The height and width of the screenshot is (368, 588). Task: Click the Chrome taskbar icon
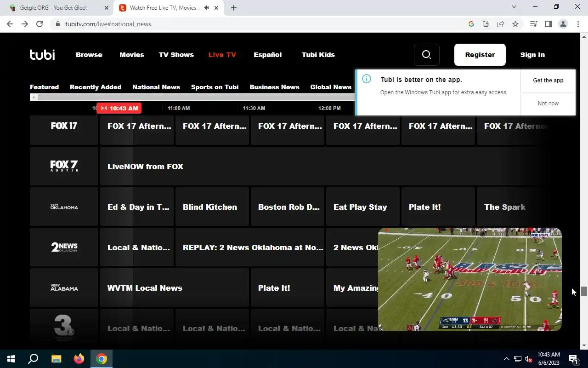tap(102, 359)
